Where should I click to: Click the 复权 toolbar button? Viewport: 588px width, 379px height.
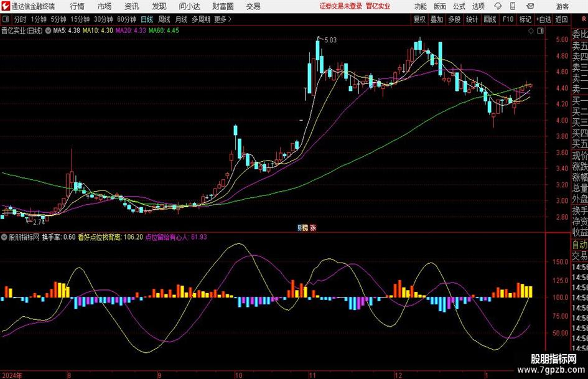click(x=419, y=19)
